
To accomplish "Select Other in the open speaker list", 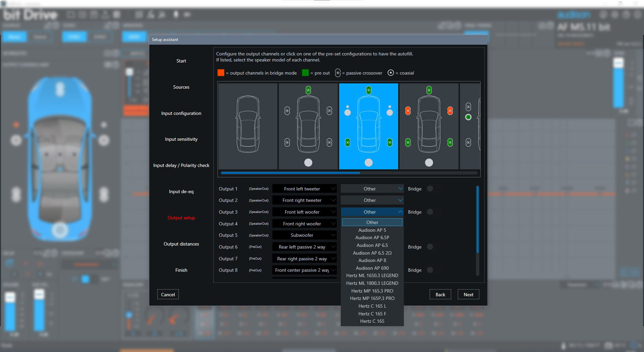I will [372, 222].
